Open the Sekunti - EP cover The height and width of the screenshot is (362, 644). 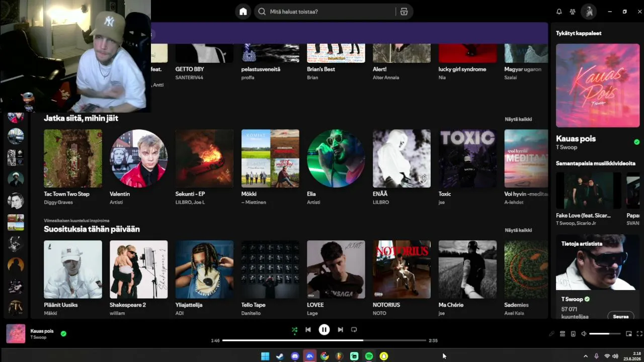(204, 158)
